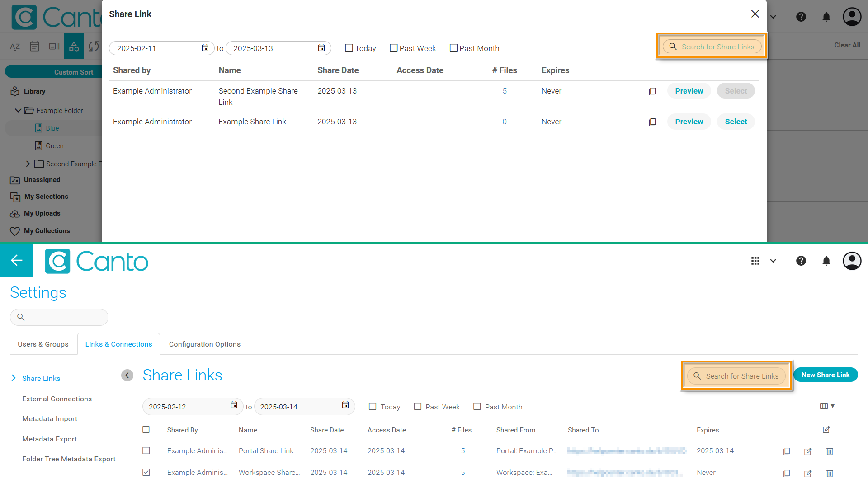Viewport: 868px width, 488px height.
Task: Select the Example Share Link row
Action: [x=736, y=122]
